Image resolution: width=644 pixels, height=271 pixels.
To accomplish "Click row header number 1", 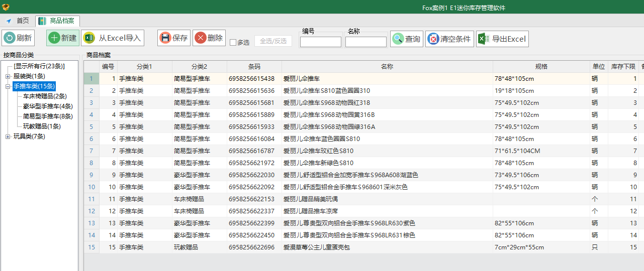I will tap(91, 79).
